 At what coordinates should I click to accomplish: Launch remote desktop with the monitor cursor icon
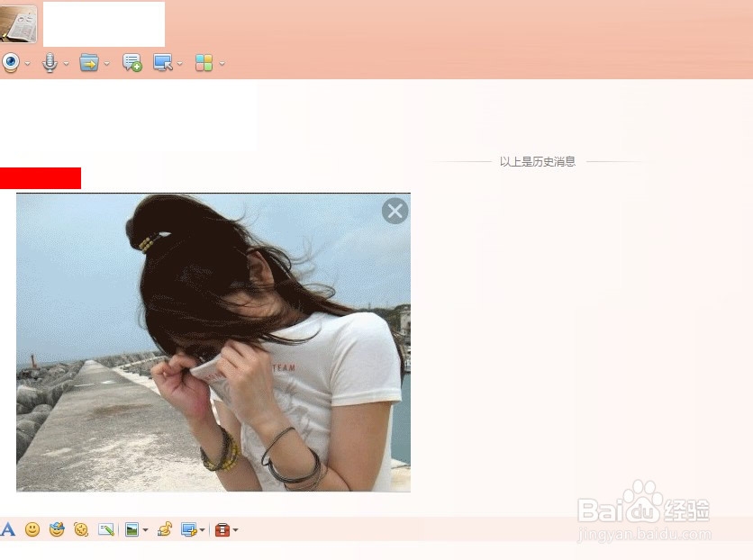pos(163,62)
